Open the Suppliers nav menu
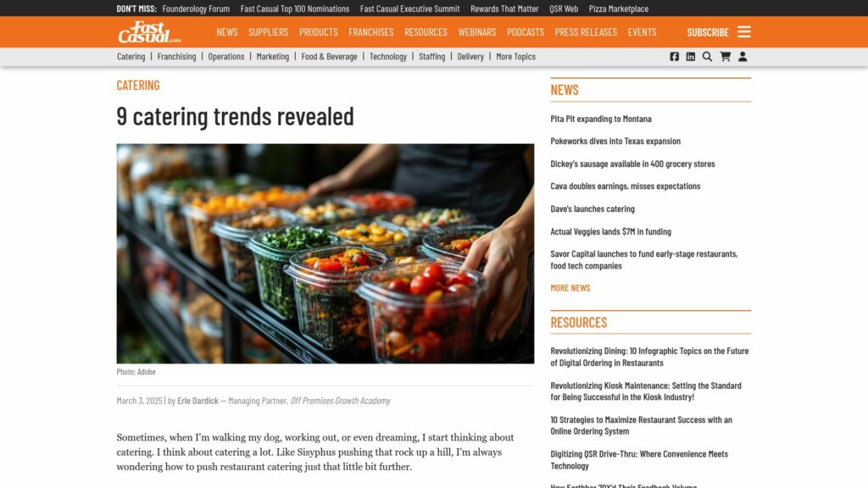868x488 pixels. point(268,32)
